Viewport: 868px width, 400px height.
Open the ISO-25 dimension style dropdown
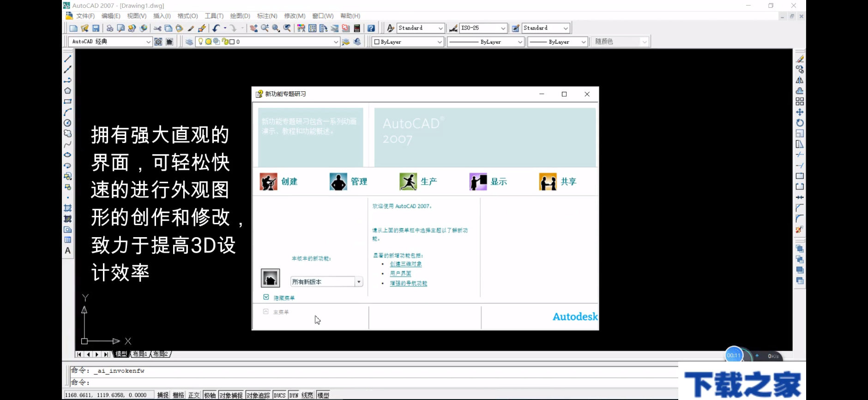[483, 28]
